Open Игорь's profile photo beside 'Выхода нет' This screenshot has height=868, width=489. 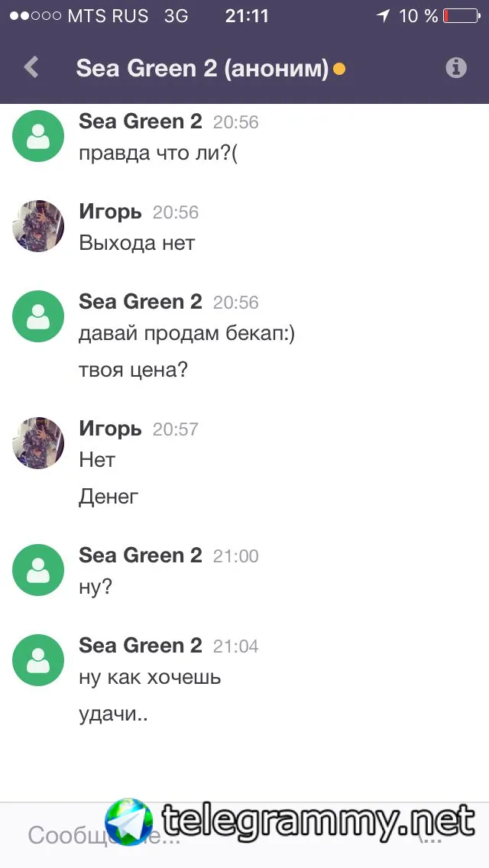pyautogui.click(x=38, y=226)
